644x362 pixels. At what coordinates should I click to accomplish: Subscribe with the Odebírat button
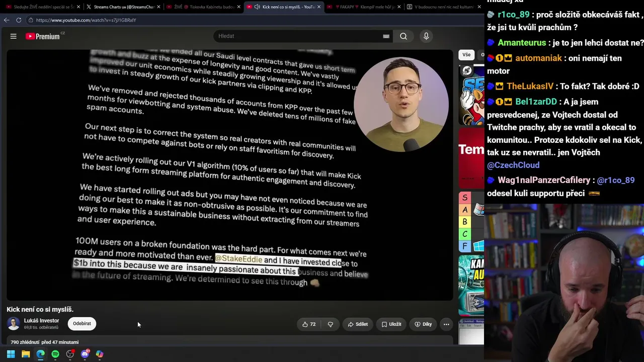[82, 324]
